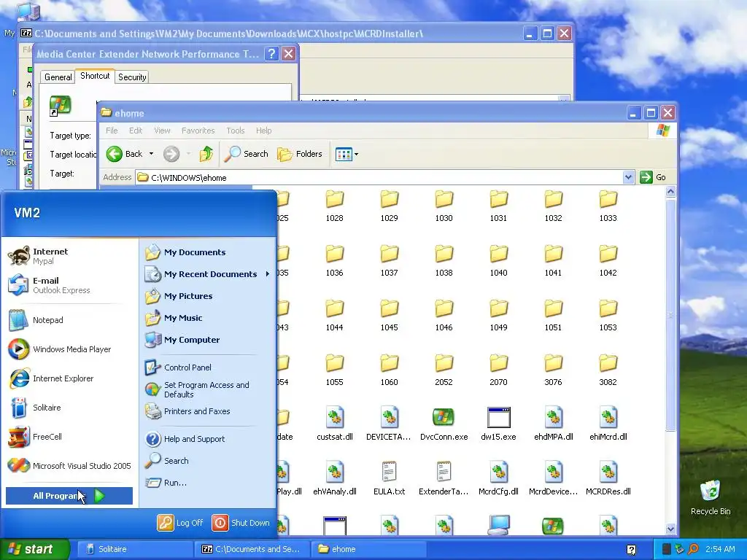Image resolution: width=747 pixels, height=560 pixels.
Task: Click Up folder button in ehome toolbar
Action: pos(206,154)
